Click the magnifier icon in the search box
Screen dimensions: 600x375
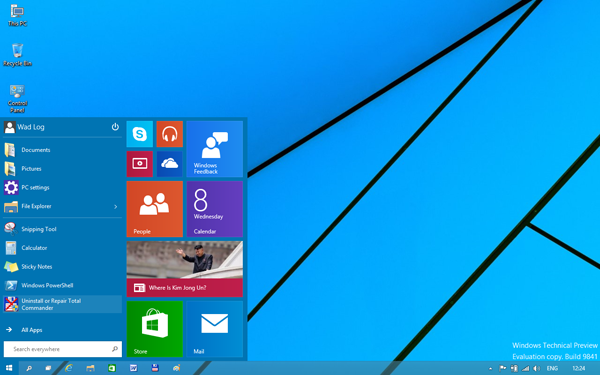point(115,349)
